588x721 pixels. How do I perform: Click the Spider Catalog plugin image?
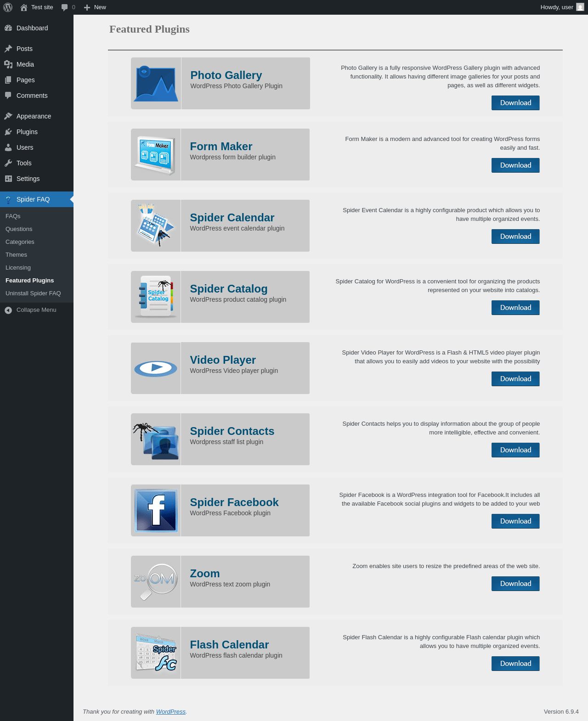tap(156, 297)
